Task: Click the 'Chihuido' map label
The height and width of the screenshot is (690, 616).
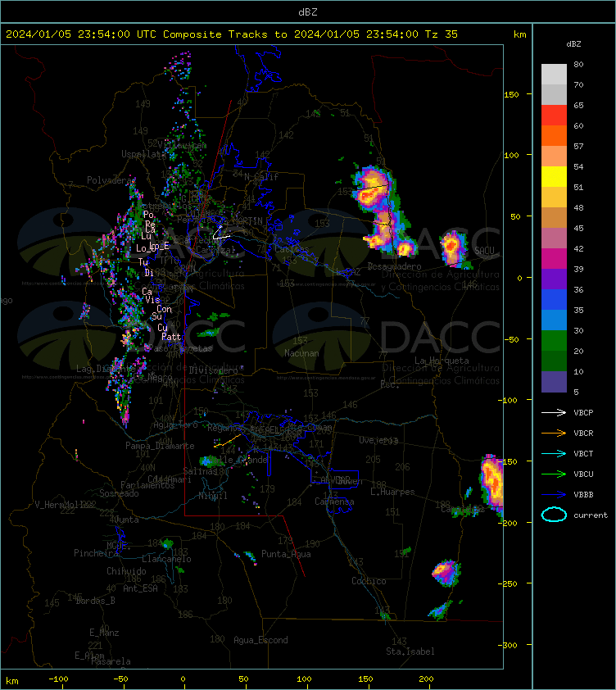Action: point(126,571)
